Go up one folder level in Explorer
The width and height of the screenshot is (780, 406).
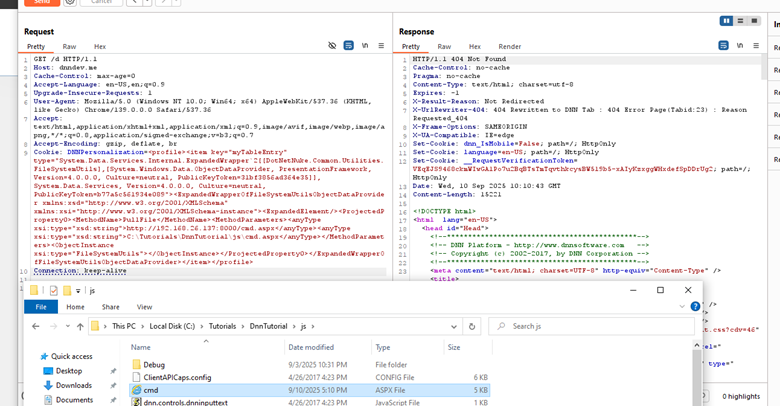click(x=80, y=326)
